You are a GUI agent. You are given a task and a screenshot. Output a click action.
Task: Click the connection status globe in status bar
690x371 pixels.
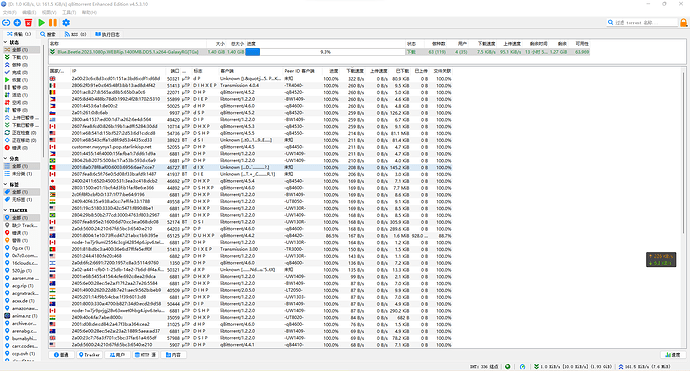click(507, 367)
